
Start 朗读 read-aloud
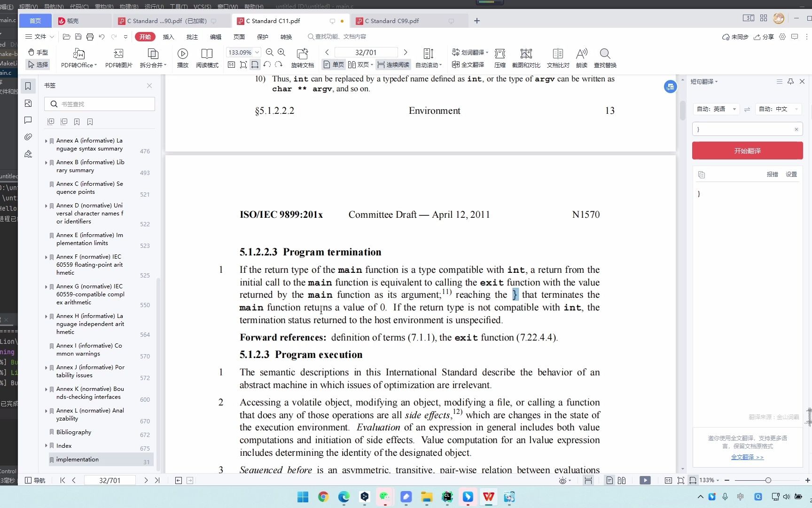click(x=582, y=58)
